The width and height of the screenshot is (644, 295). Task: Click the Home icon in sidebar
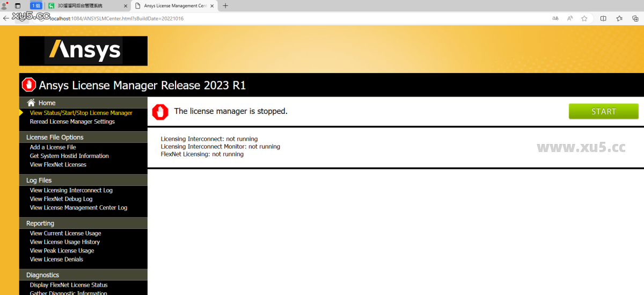[x=31, y=103]
